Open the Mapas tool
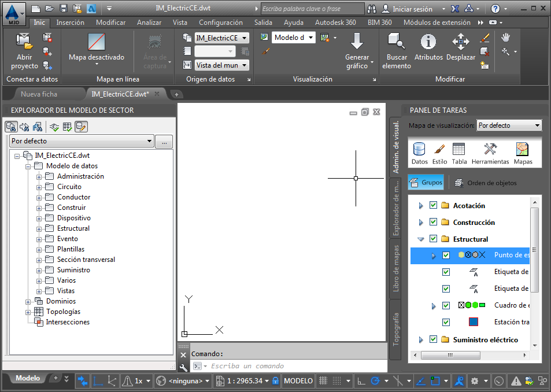 pos(523,153)
